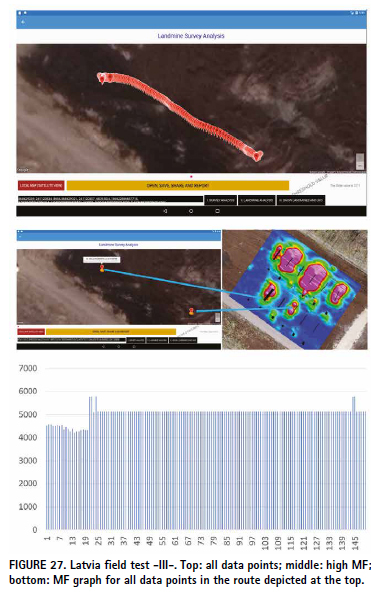Tap the Android recents square under the red survey track
Image resolution: width=371 pixels, height=596 pixels.
(x=217, y=211)
